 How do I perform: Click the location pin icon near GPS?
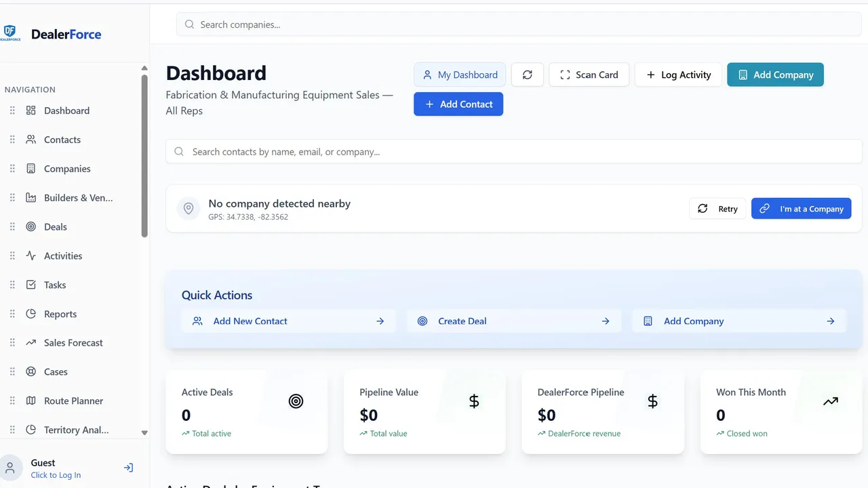coord(189,209)
